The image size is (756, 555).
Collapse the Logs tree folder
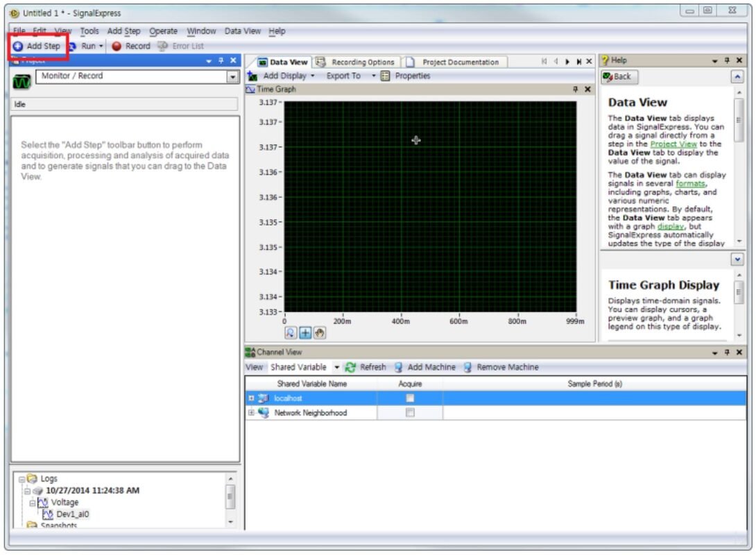pyautogui.click(x=22, y=479)
